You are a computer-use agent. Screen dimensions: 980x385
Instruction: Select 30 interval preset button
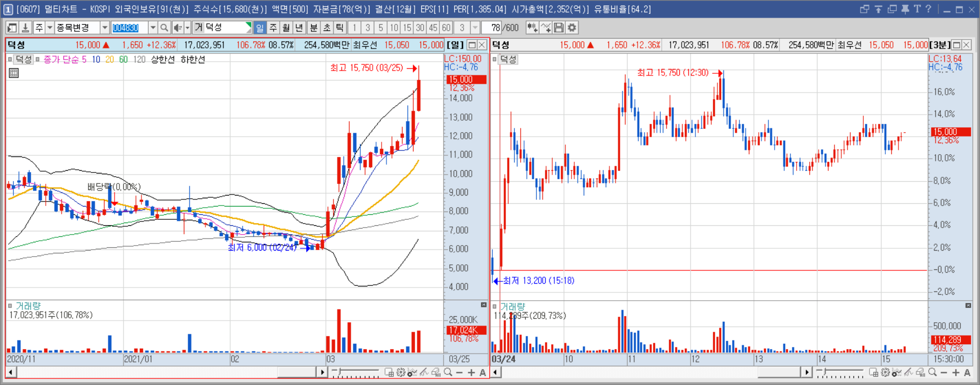(x=420, y=28)
